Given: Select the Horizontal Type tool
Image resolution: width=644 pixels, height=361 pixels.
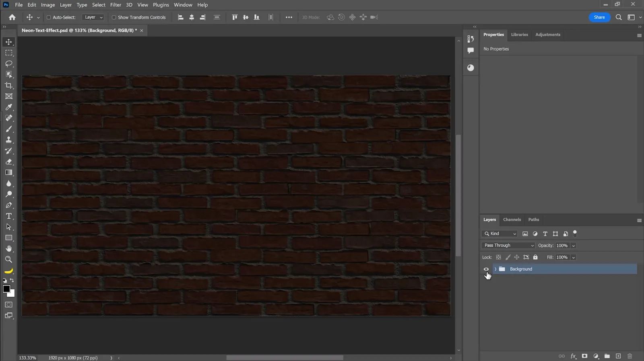Looking at the screenshot, I should click(9, 216).
